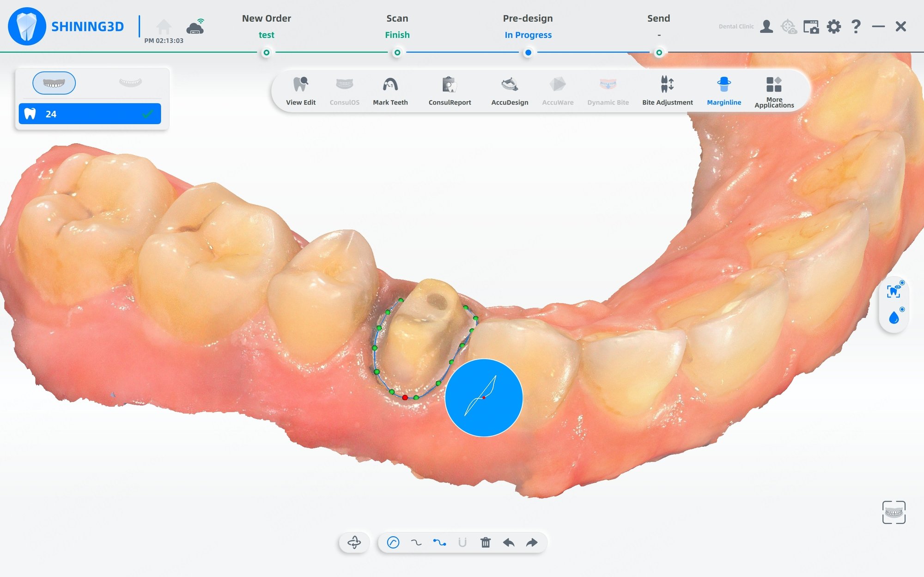Viewport: 924px width, 577px height.
Task: Select the lower jaw thumbnail
Action: (130, 83)
